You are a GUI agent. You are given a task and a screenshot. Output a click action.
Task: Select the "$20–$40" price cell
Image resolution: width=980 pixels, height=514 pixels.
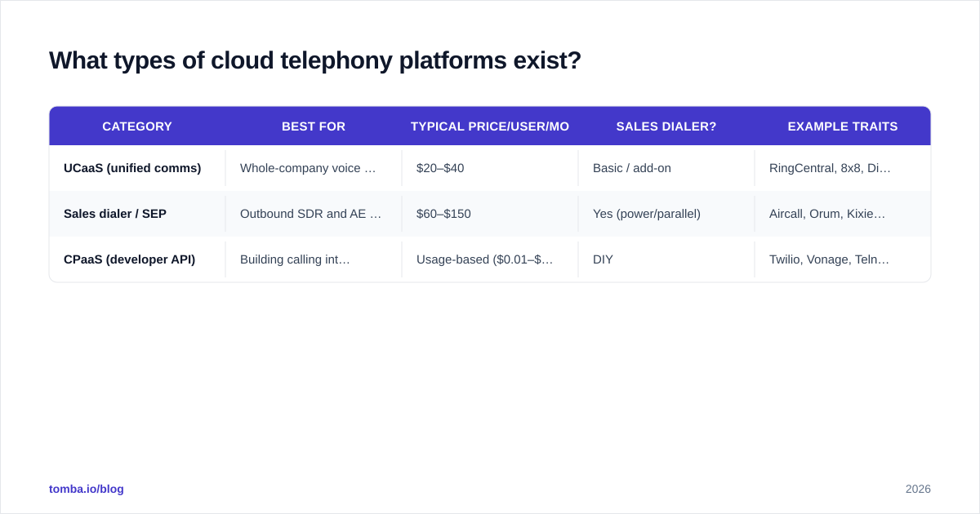coord(490,168)
